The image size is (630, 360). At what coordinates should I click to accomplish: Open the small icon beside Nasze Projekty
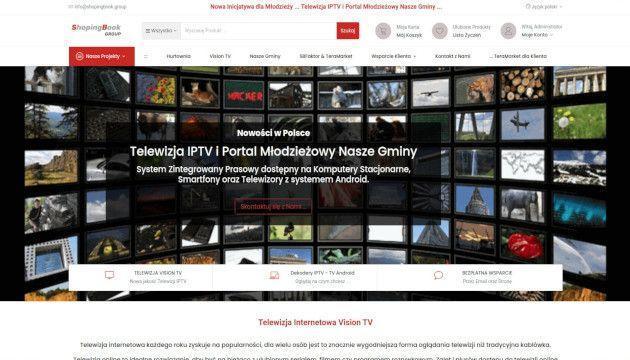[146, 56]
